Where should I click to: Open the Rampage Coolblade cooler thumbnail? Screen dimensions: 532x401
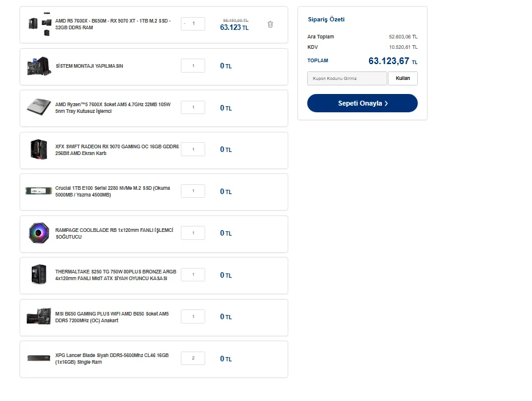point(38,233)
